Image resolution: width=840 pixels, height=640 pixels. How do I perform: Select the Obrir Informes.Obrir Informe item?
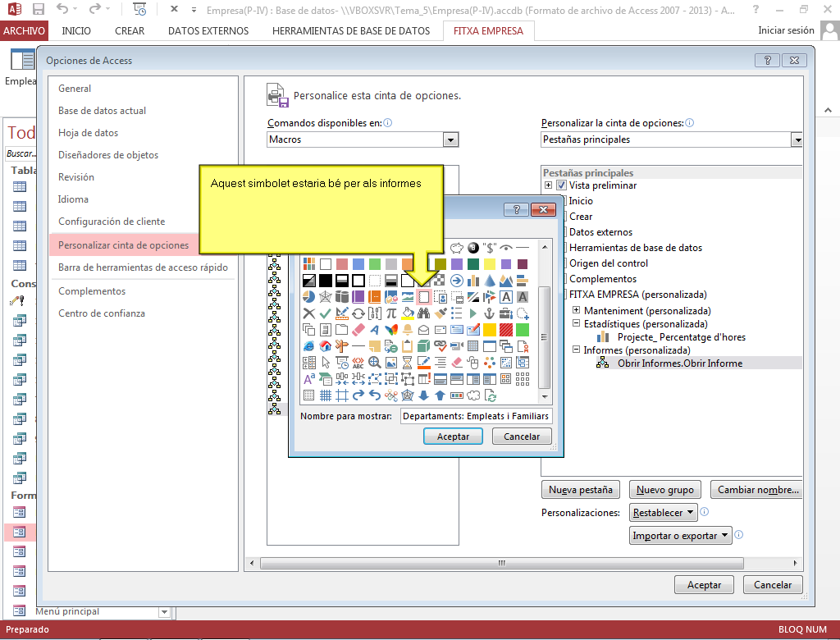679,363
